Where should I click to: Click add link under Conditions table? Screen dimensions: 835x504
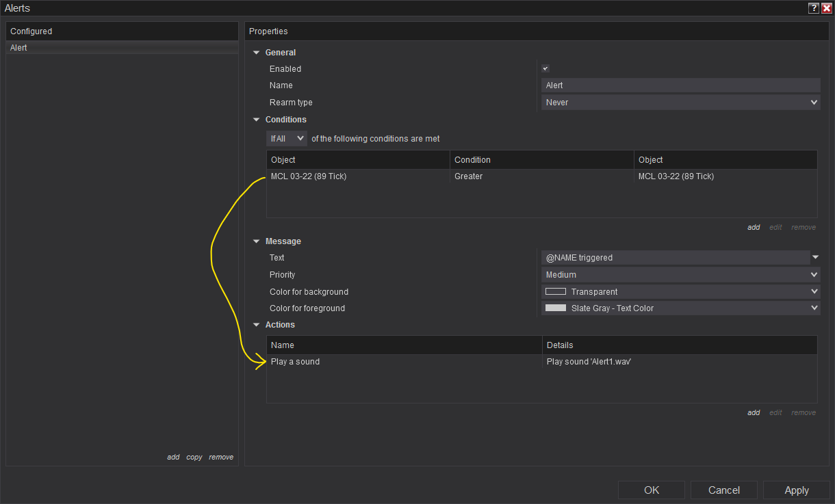(753, 227)
